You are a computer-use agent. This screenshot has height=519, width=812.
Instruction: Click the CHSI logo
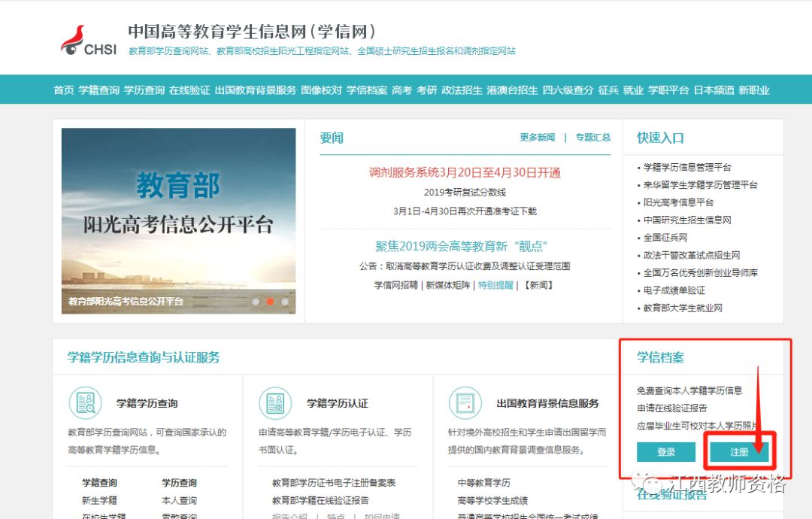(x=89, y=41)
